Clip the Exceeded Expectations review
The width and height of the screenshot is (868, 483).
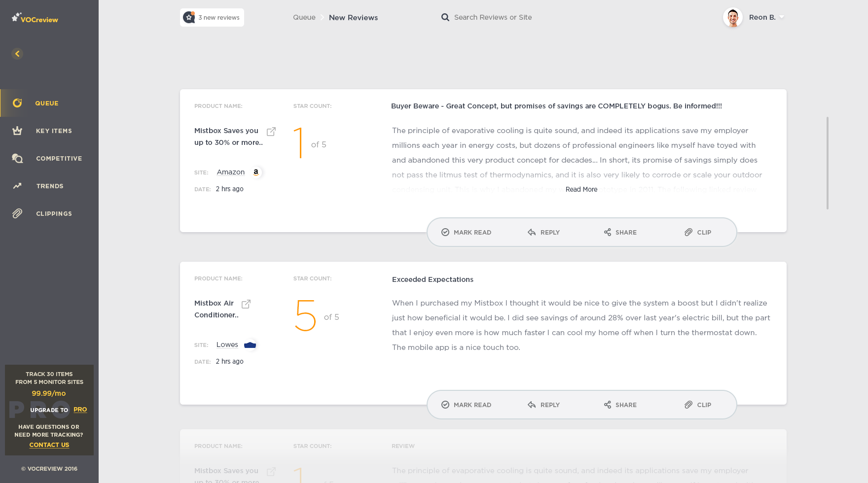(698, 405)
